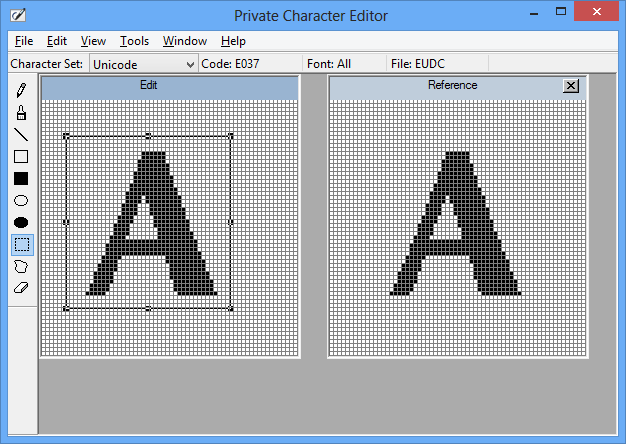This screenshot has width=626, height=444.
Task: Activate the Filled Rectangle tool
Action: (21, 179)
